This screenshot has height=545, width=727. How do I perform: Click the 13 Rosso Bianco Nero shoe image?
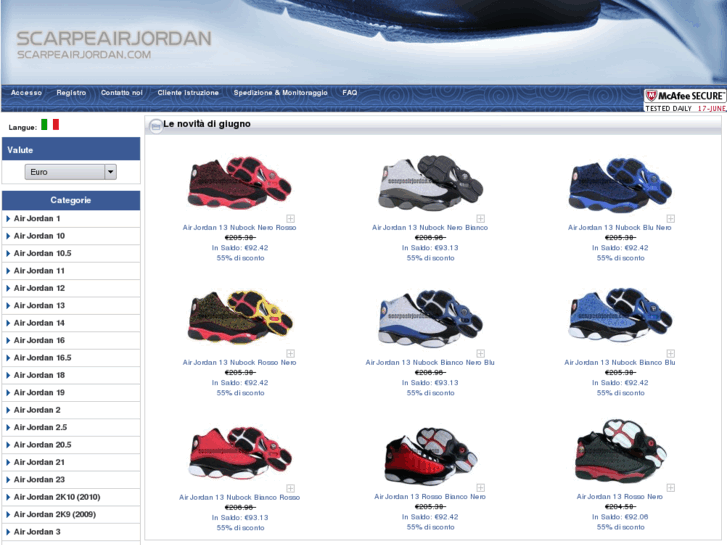430,455
